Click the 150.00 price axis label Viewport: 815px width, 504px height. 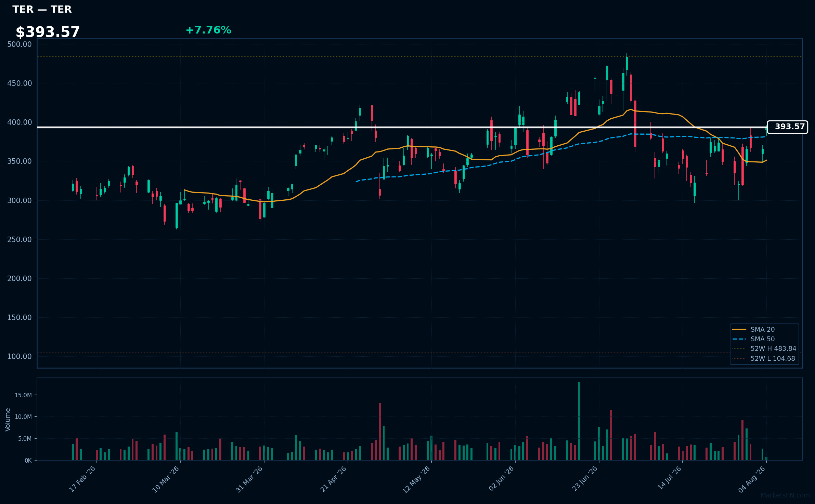(20, 317)
